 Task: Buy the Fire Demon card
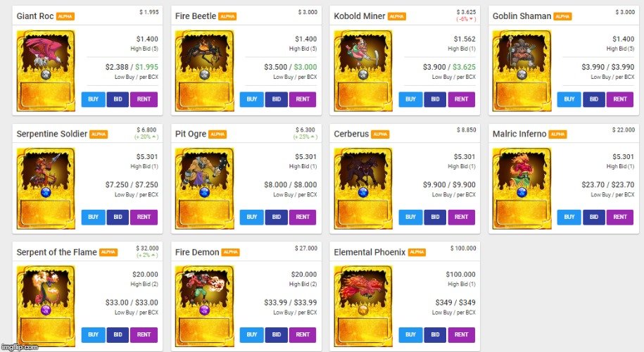coord(252,334)
